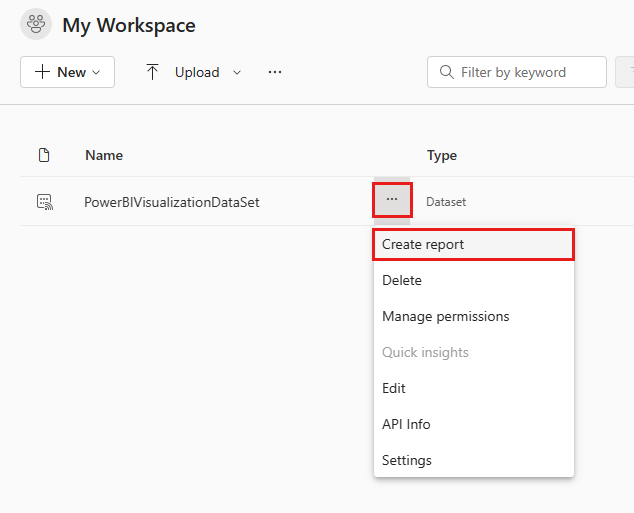
Task: Sort by the Name column header
Action: pos(104,155)
